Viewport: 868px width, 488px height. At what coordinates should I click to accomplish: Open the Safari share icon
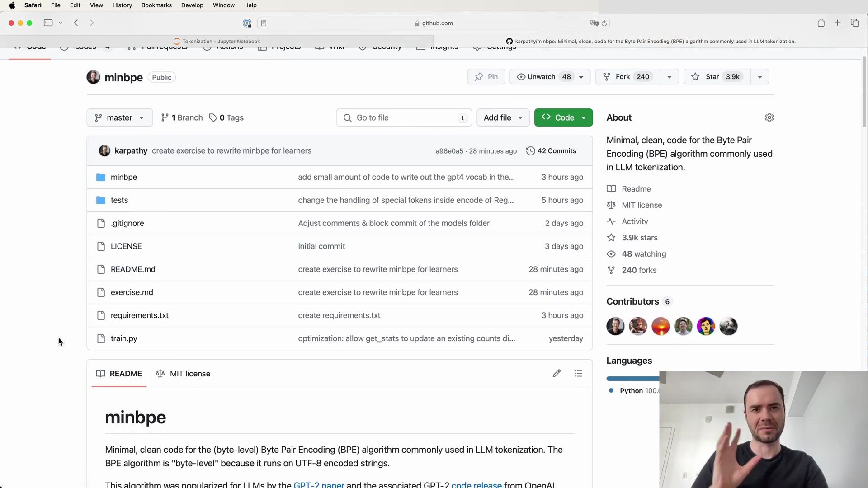point(821,23)
